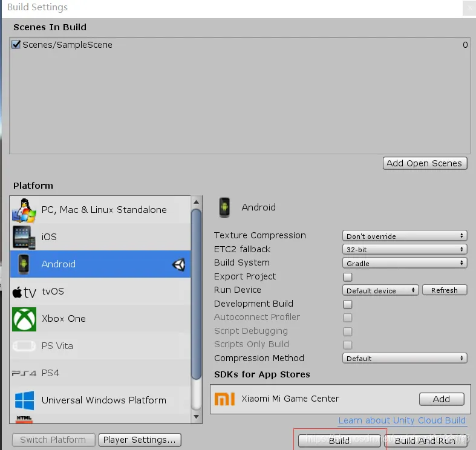476x450 pixels.
Task: Select the PS4 platform row
Action: (x=100, y=373)
